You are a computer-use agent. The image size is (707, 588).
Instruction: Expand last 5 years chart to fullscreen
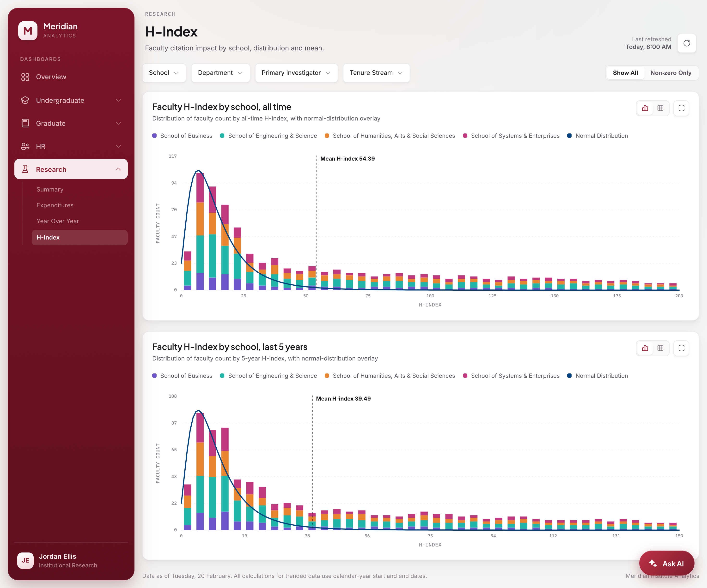(681, 348)
